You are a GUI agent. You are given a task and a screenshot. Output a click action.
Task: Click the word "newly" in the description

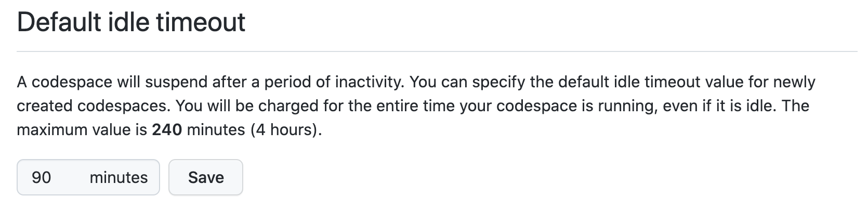coord(794,82)
